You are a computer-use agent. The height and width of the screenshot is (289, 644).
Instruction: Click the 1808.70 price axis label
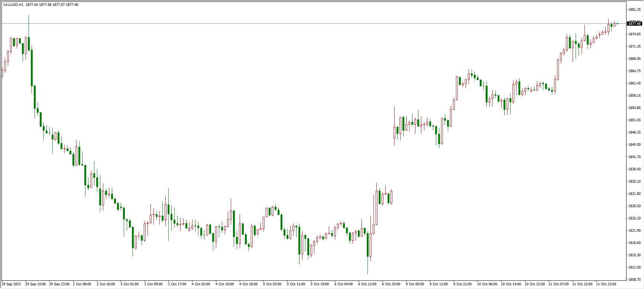point(634,280)
